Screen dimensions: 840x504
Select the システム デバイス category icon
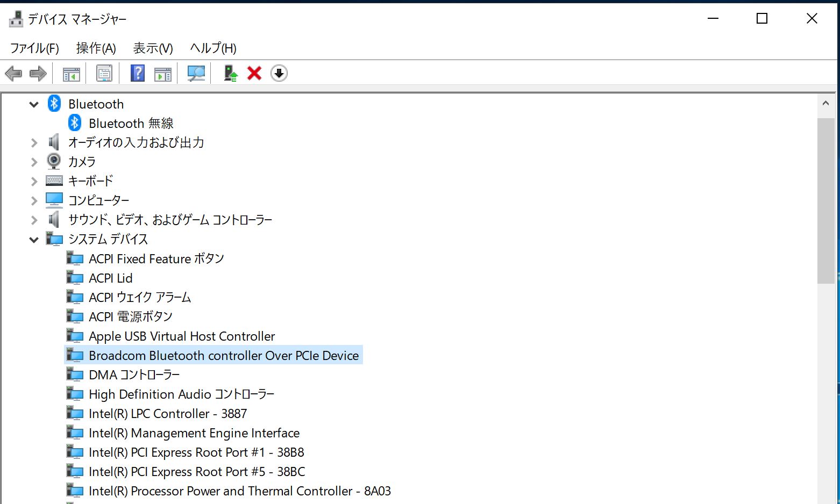[54, 239]
